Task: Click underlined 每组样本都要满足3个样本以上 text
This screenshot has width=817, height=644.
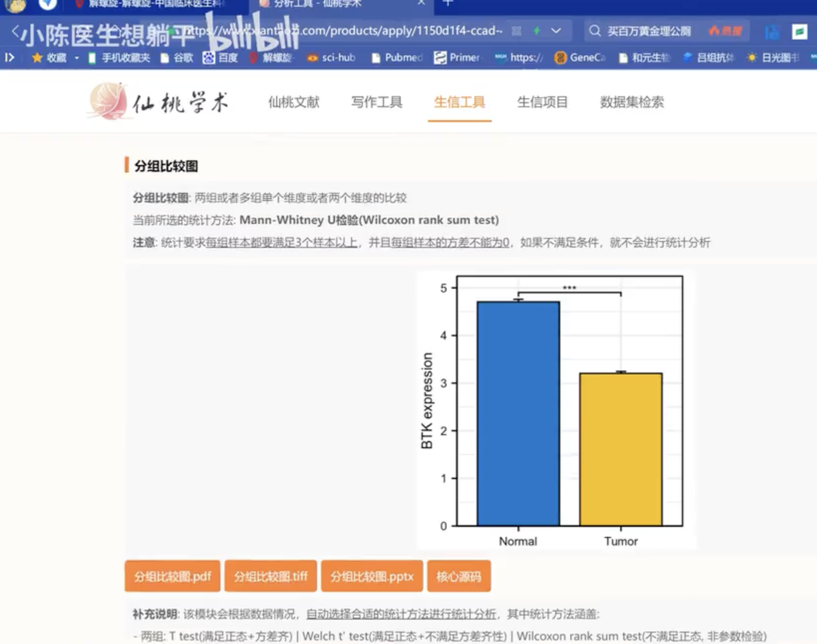Action: tap(282, 243)
